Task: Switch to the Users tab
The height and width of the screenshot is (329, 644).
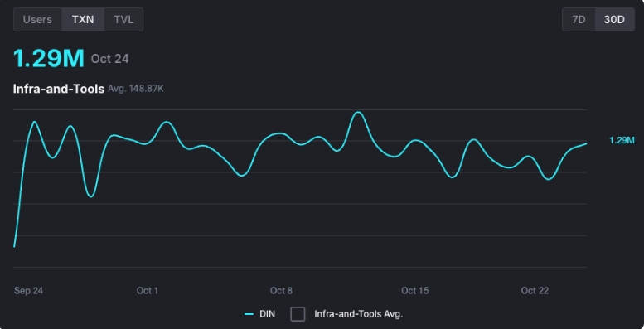Action: tap(37, 20)
